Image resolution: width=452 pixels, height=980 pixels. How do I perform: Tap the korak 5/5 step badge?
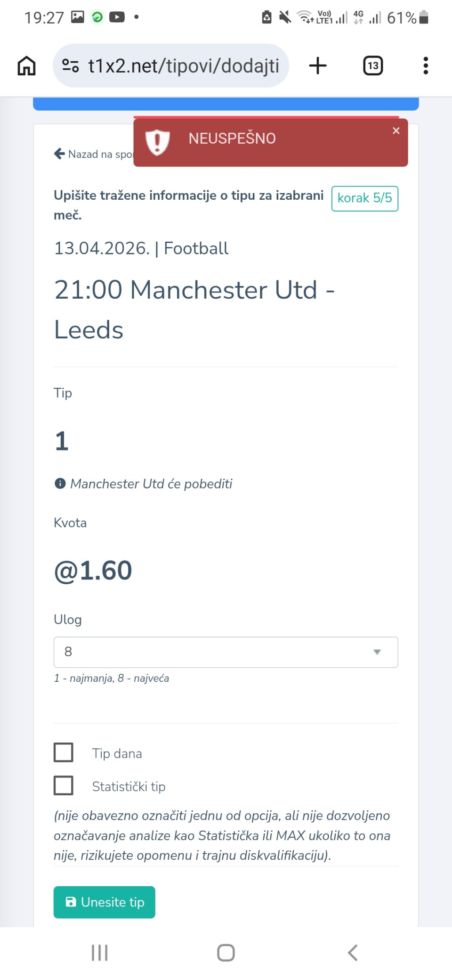(365, 198)
